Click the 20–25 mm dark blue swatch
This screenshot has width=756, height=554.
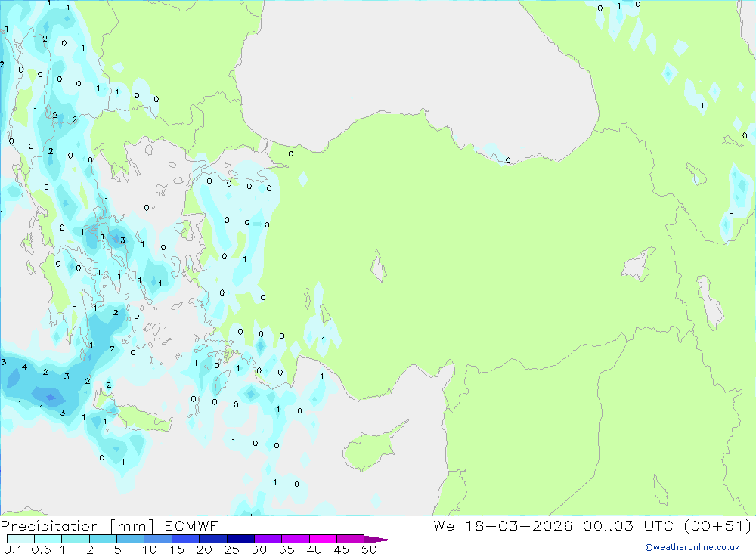click(x=213, y=539)
